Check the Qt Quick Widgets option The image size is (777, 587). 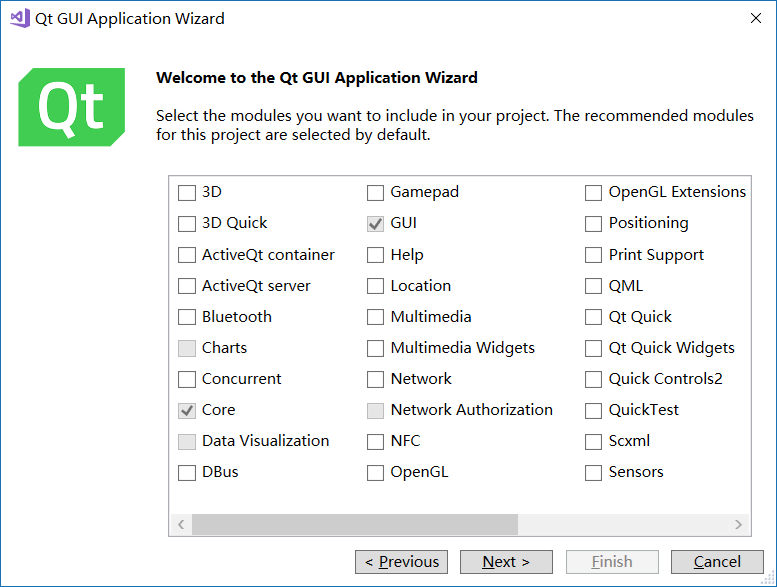click(593, 348)
